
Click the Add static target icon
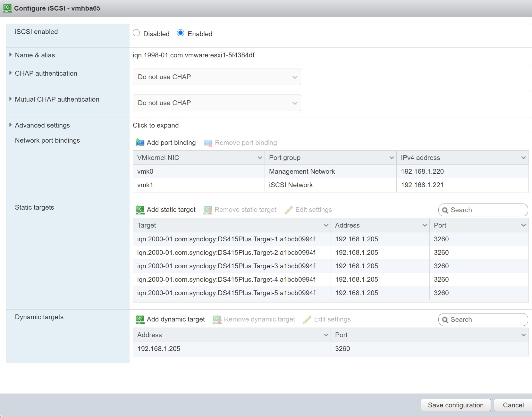(140, 210)
